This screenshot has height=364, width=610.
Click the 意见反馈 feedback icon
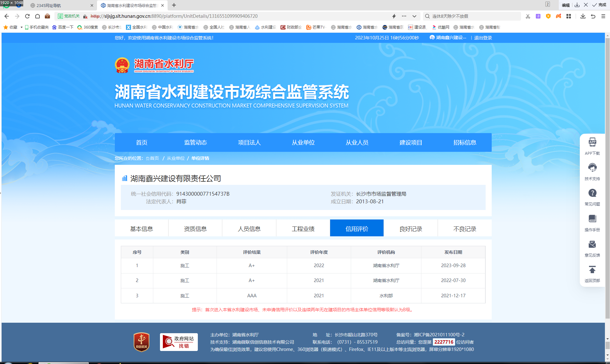[x=592, y=244]
